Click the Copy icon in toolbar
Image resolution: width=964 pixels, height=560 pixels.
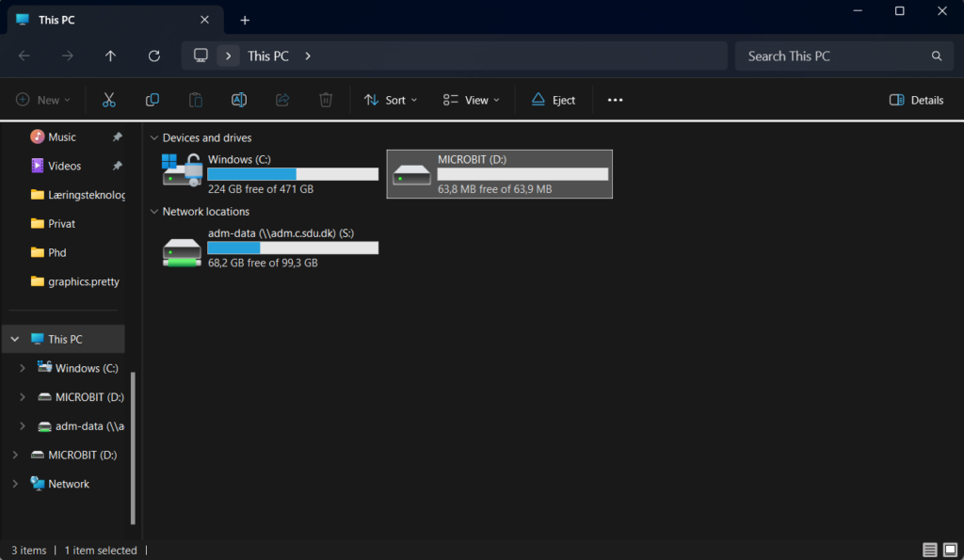152,100
